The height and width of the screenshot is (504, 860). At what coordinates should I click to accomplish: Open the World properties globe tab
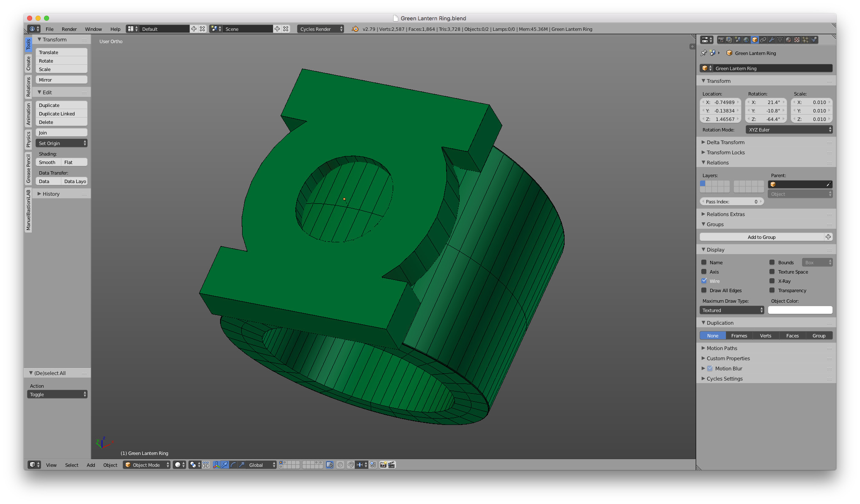click(746, 40)
